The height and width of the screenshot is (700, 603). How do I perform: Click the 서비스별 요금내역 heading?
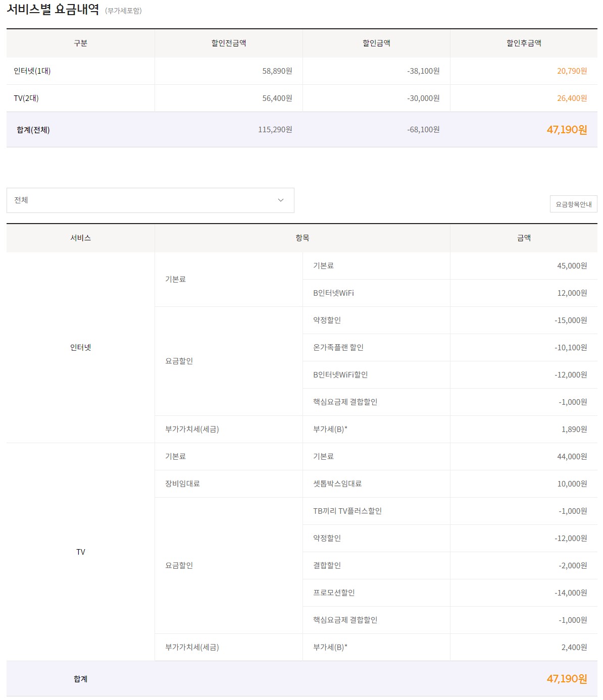coord(53,10)
